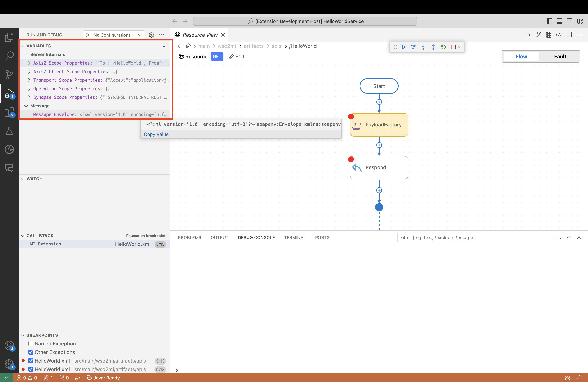Uncheck the Other Exceptions breakpoint
The height and width of the screenshot is (382, 588).
[31, 352]
